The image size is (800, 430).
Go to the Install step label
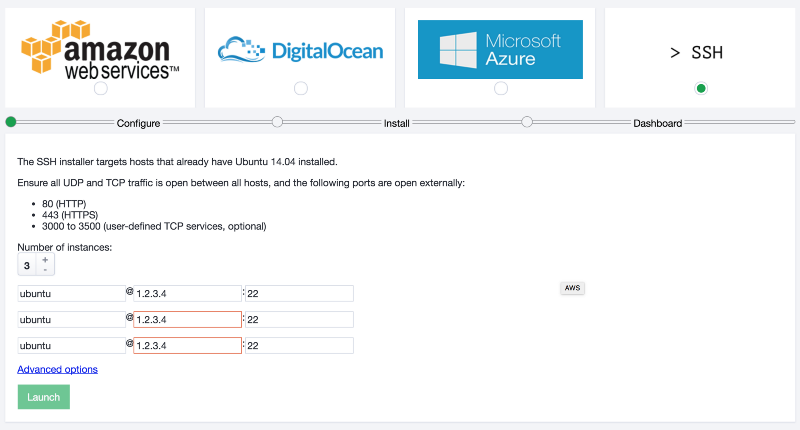pos(396,123)
